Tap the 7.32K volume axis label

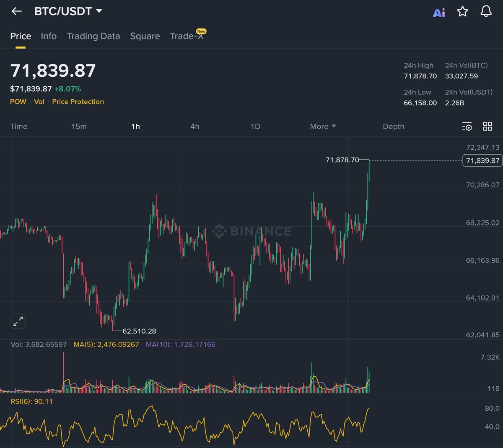pos(490,357)
